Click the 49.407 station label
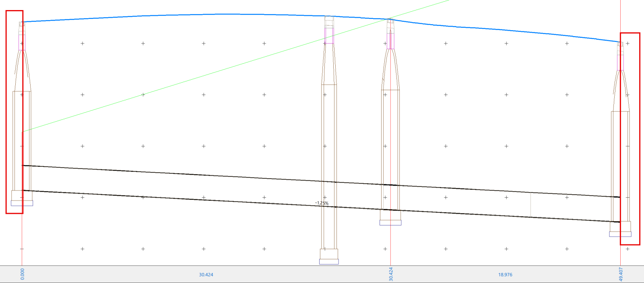Screen dimensions: 644x283 (x=621, y=274)
